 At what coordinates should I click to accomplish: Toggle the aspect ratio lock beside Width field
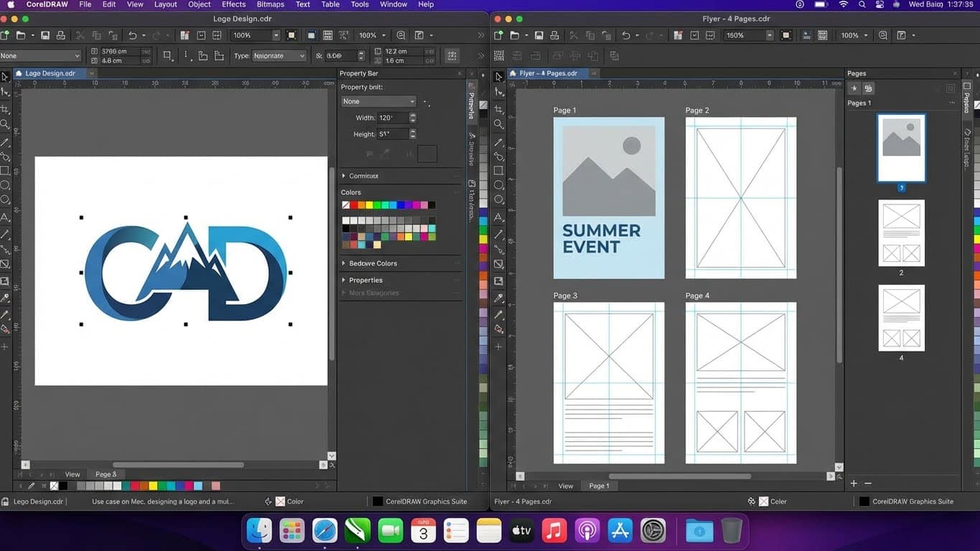click(427, 103)
